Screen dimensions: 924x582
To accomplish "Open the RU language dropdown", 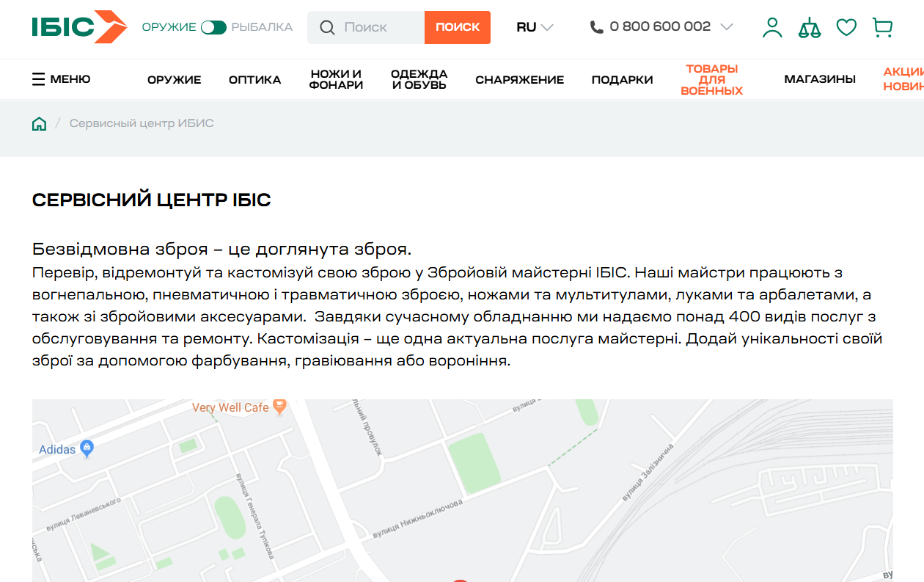I will (535, 27).
